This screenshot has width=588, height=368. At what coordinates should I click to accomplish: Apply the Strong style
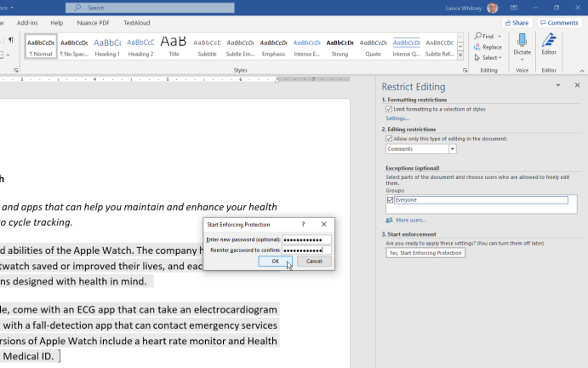coord(340,47)
